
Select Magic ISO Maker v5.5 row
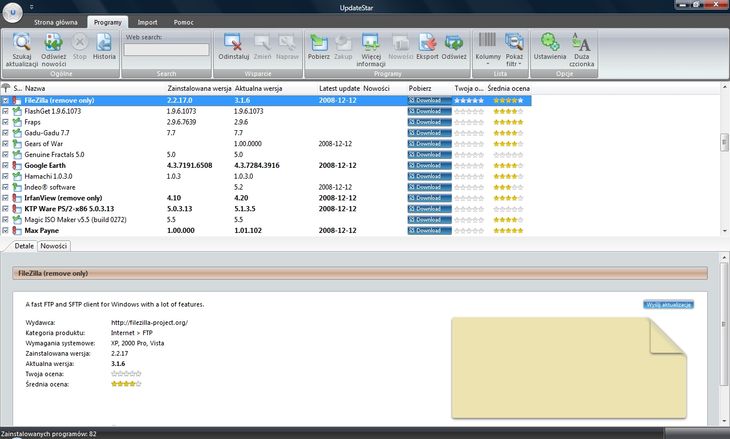click(265, 220)
